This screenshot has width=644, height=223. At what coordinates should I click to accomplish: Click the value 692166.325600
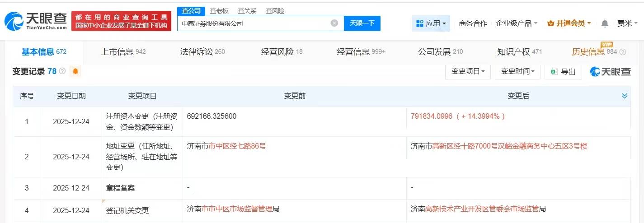coord(212,116)
